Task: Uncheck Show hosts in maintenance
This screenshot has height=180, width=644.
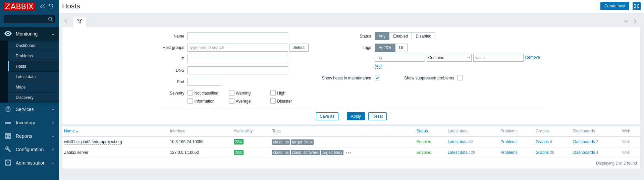Action: (377, 78)
